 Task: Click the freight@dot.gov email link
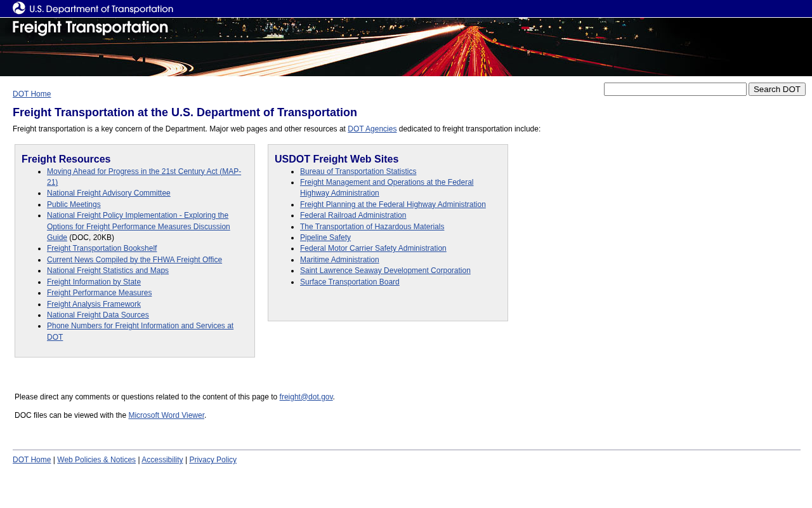point(306,397)
